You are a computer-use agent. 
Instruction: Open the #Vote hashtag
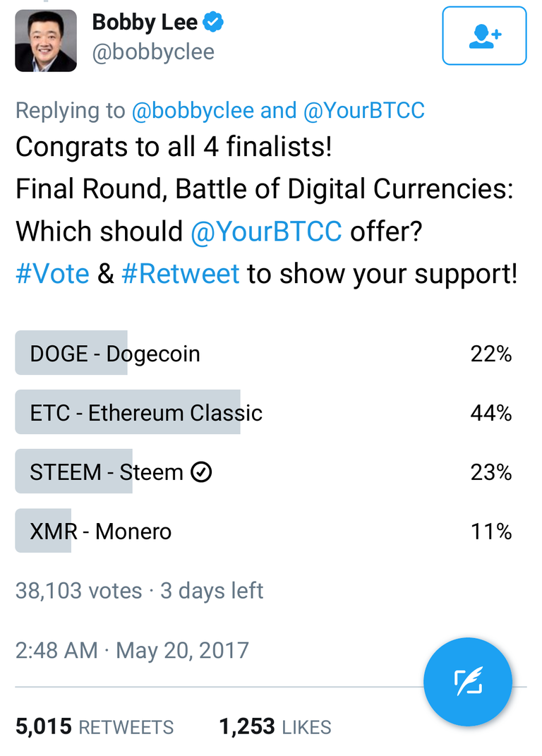click(x=52, y=274)
